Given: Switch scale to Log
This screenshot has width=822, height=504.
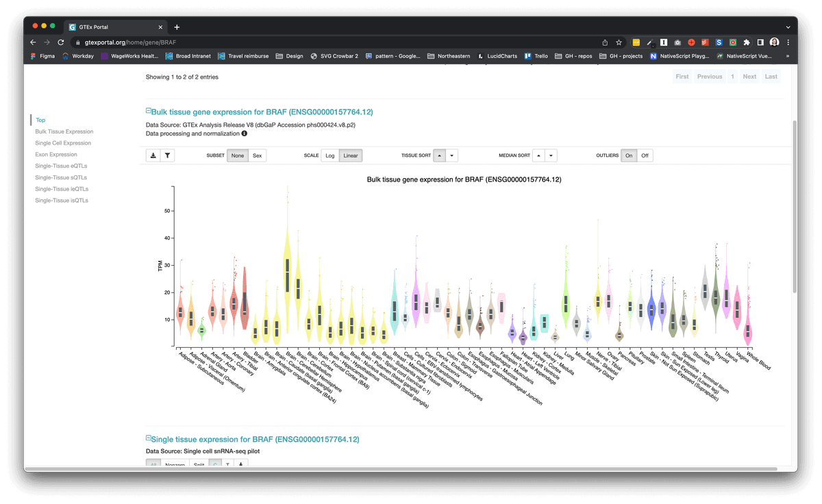Looking at the screenshot, I should pos(329,155).
